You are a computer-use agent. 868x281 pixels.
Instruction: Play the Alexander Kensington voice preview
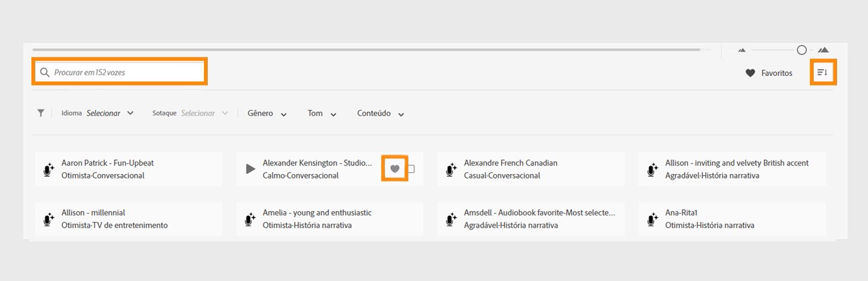250,169
